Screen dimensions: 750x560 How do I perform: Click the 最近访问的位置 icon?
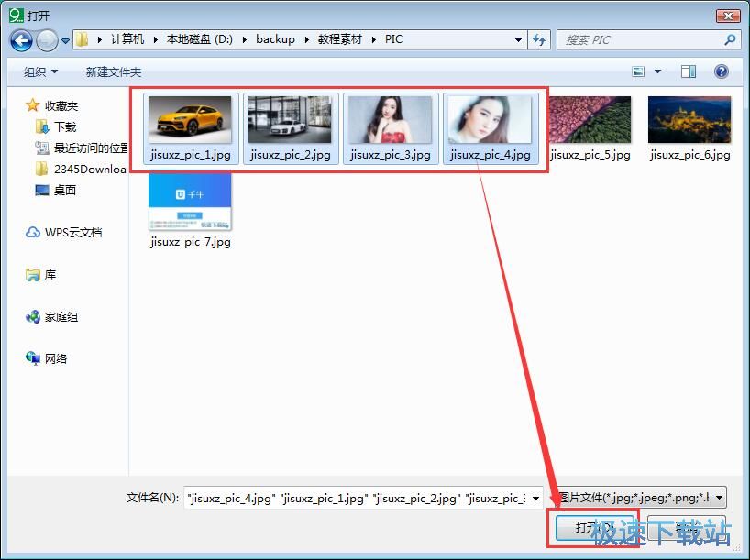pos(42,148)
